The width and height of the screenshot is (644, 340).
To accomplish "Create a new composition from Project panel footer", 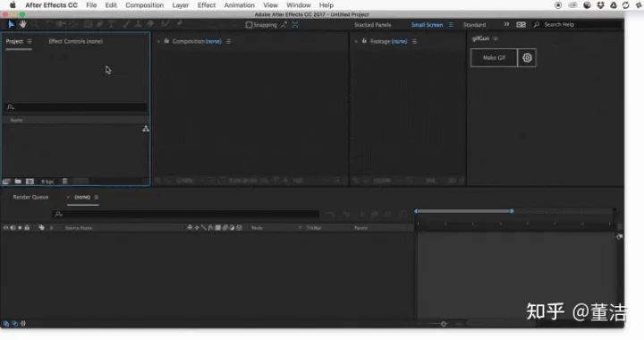I will coord(30,181).
